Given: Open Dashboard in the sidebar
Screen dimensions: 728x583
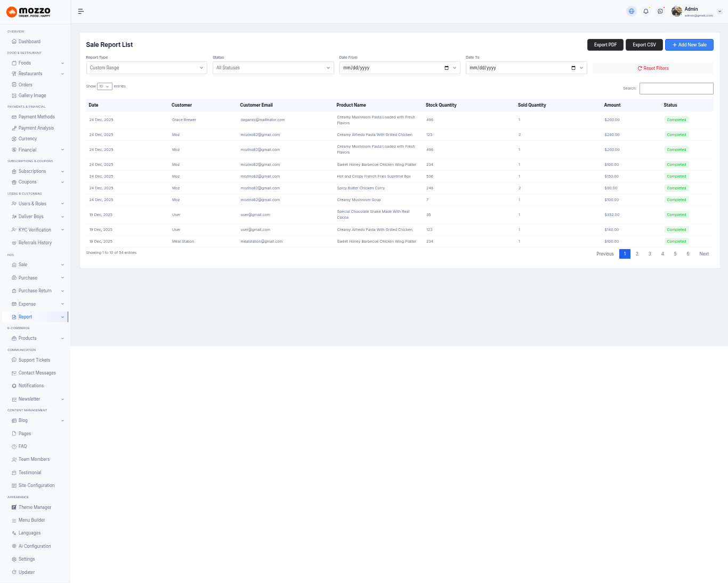Looking at the screenshot, I should [x=29, y=42].
